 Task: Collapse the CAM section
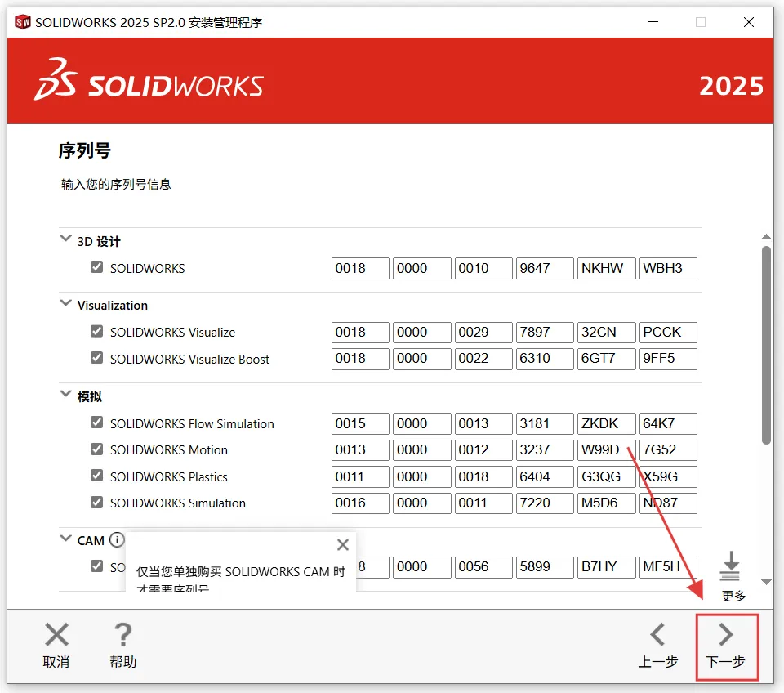(65, 539)
